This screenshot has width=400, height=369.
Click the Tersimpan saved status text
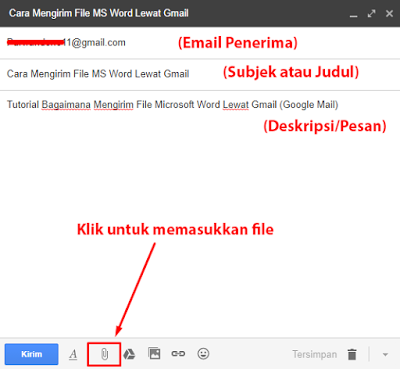(315, 354)
